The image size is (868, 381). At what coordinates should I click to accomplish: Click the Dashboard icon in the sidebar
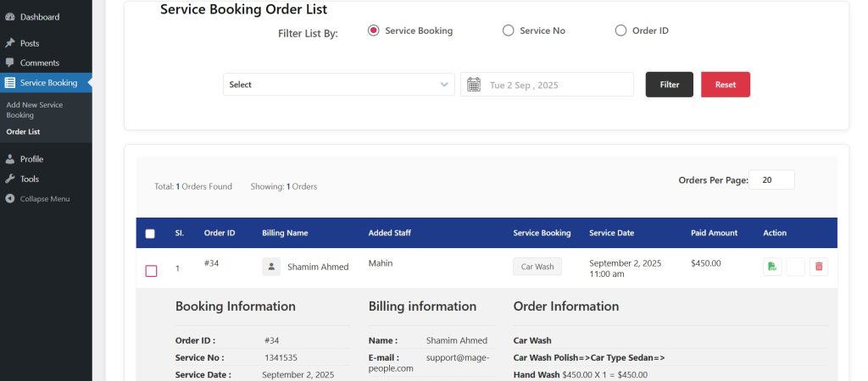(x=10, y=17)
